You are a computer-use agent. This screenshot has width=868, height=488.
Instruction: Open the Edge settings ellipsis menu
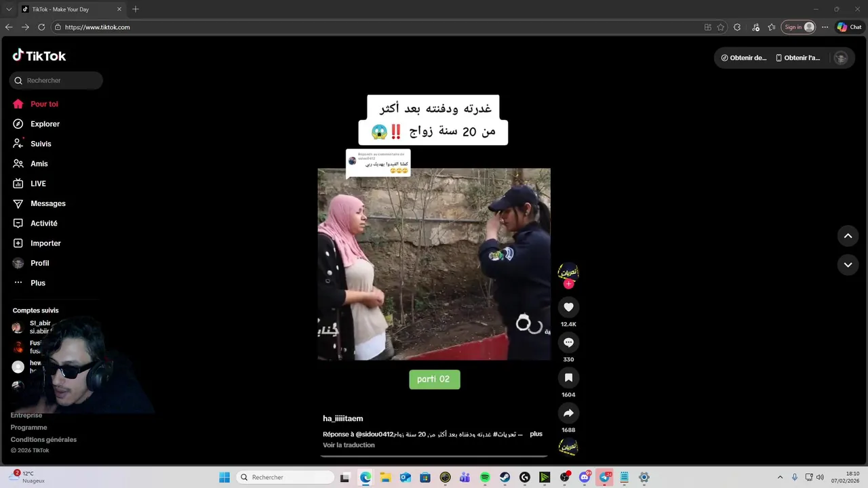pos(825,27)
